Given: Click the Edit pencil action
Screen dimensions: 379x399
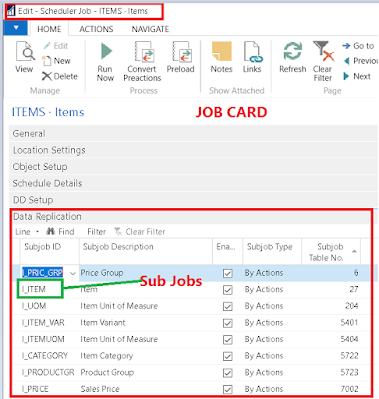Looking at the screenshot, I should click(56, 46).
